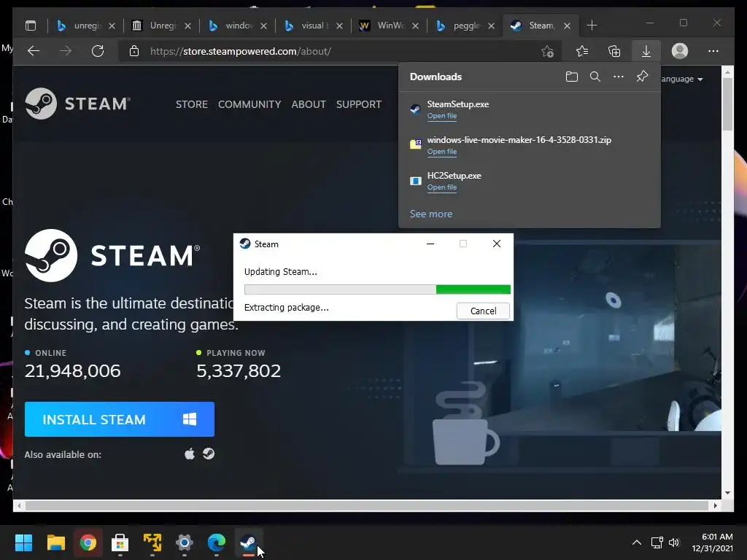Open the browser tab actions menu icon

pos(31,26)
